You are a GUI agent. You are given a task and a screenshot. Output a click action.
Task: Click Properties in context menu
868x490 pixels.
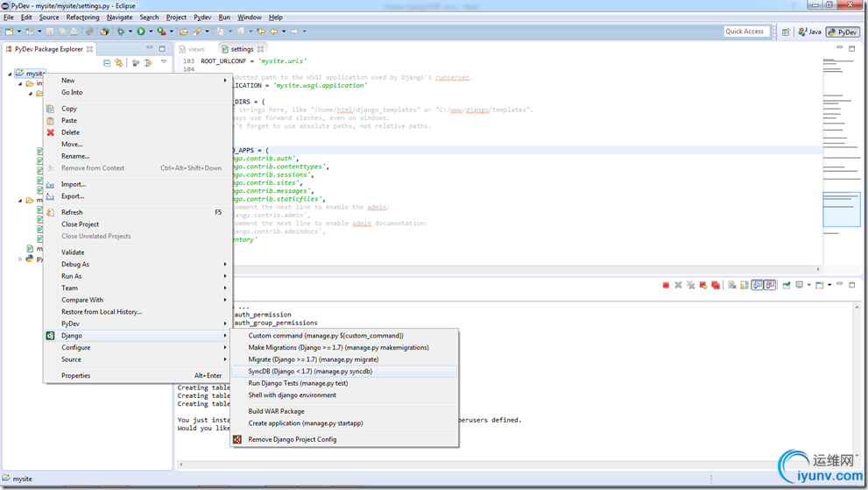tap(138, 375)
